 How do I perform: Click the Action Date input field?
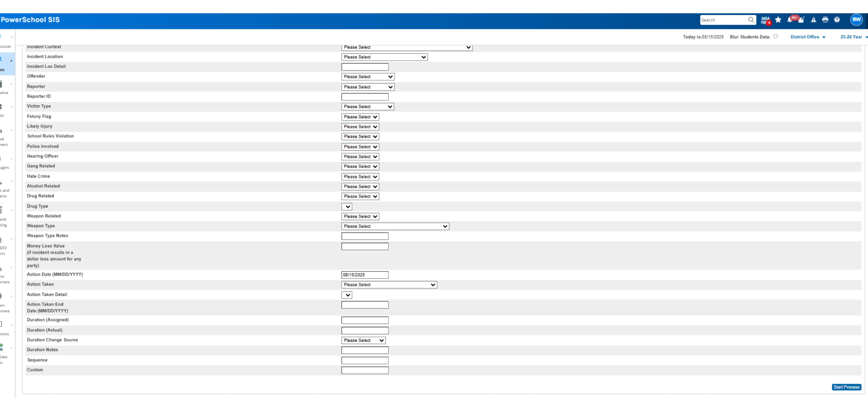click(x=365, y=275)
